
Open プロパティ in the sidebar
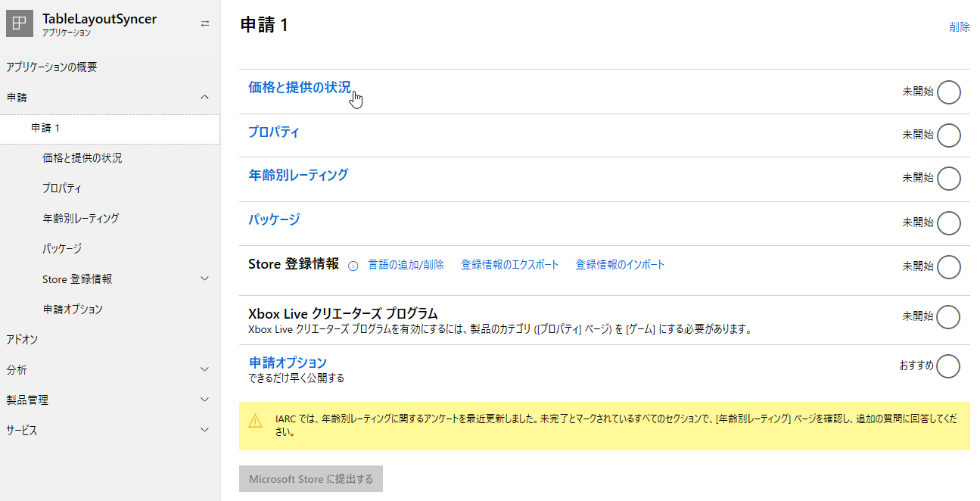click(62, 188)
